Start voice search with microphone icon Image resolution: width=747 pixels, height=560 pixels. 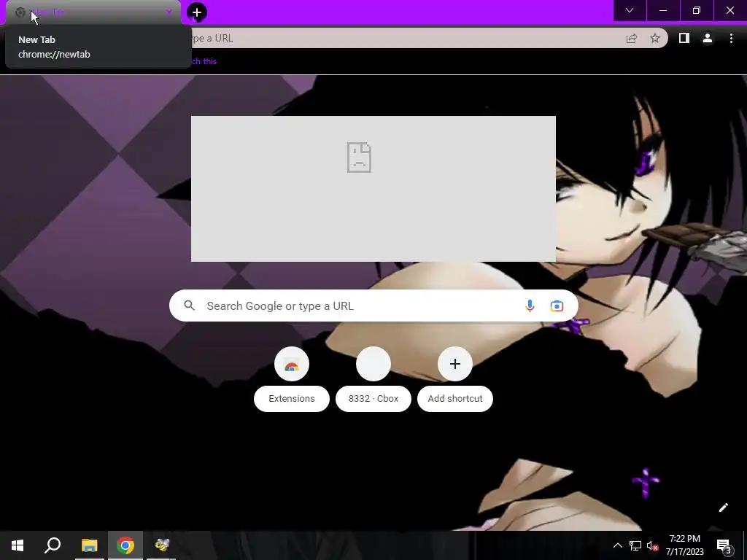coord(530,306)
